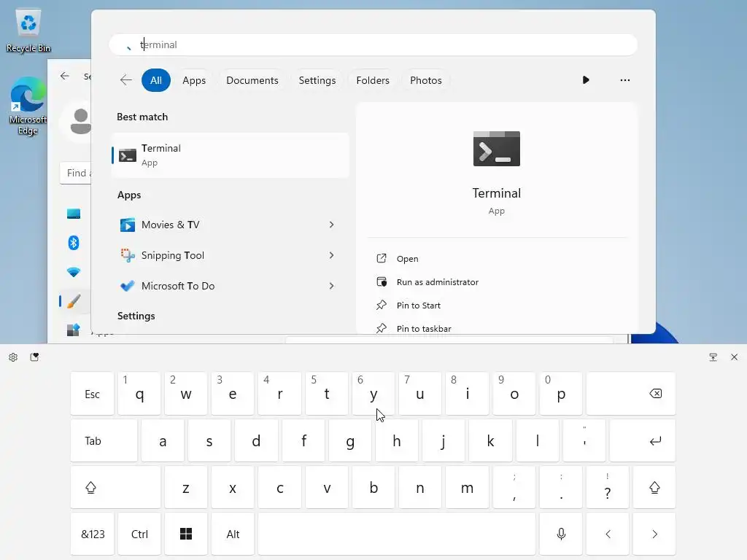Expand Microsoft To Do options chevron

click(332, 286)
